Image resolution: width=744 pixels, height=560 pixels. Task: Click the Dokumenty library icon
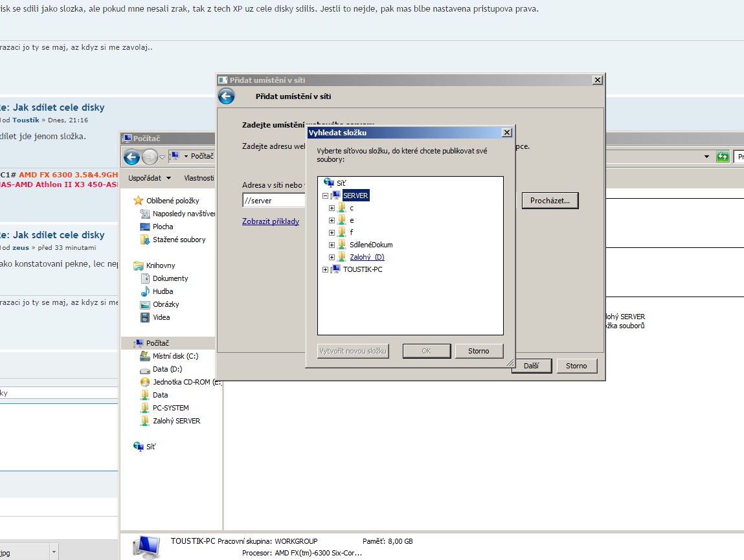[x=144, y=278]
